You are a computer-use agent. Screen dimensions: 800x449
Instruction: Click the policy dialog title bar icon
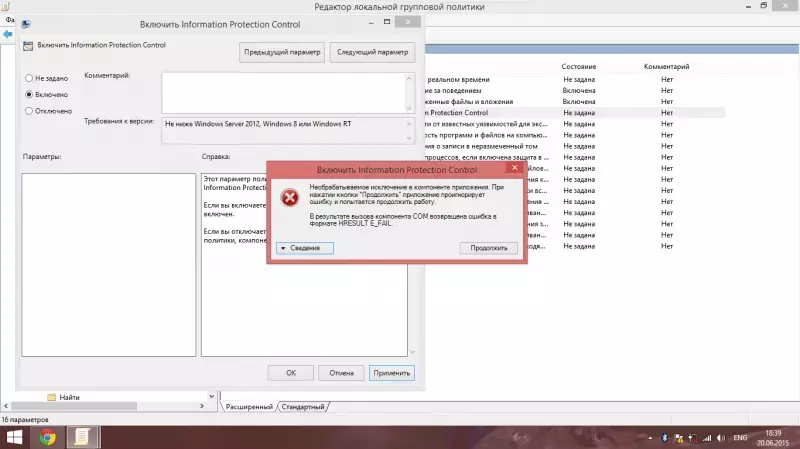click(x=26, y=24)
